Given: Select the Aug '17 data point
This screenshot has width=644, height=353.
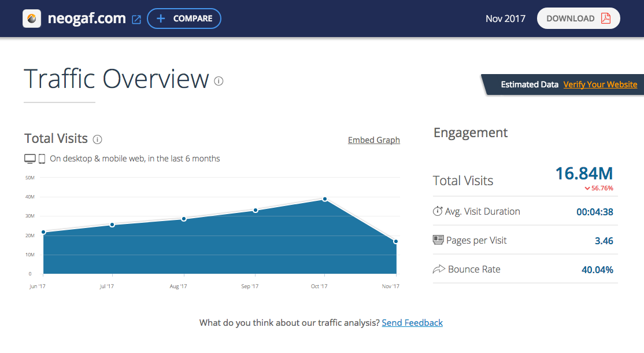Looking at the screenshot, I should [x=184, y=219].
